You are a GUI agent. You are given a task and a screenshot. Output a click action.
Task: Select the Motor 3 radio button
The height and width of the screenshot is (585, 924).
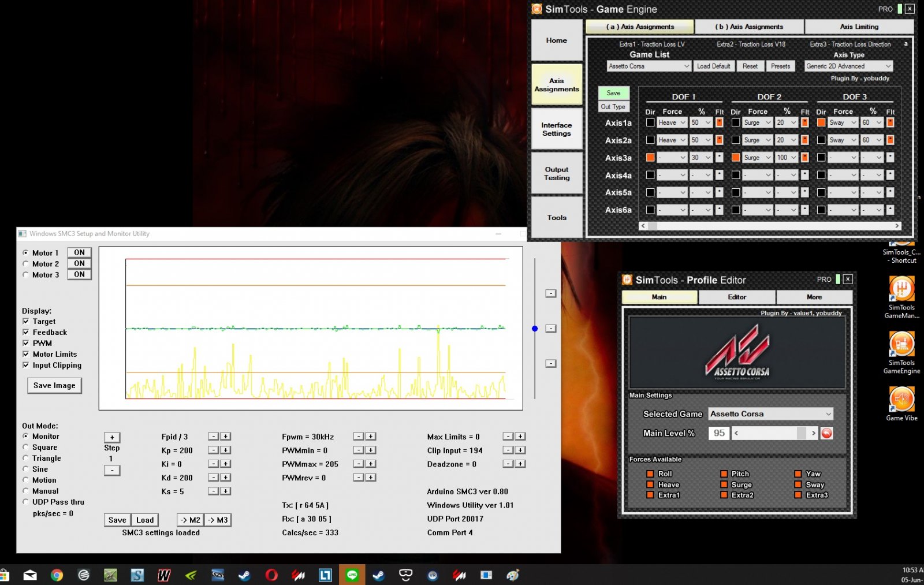[25, 275]
